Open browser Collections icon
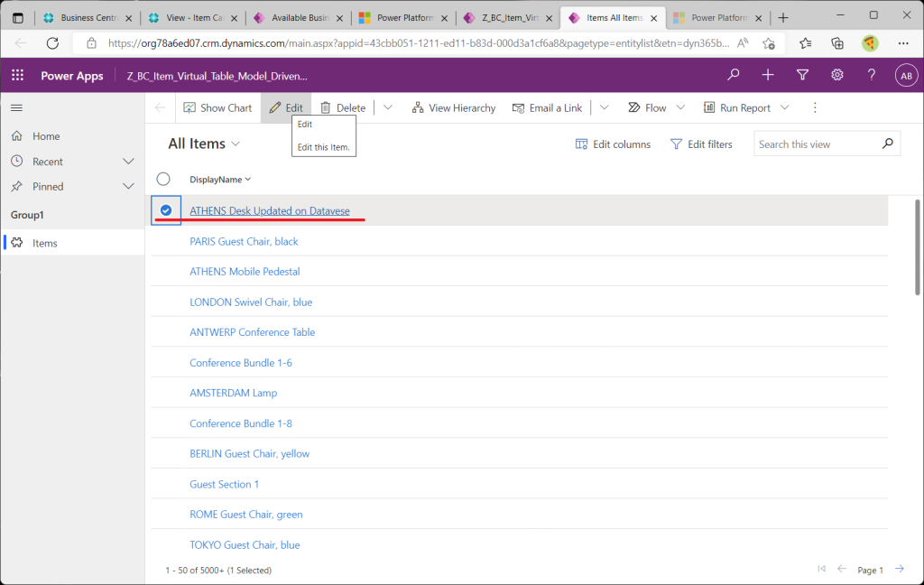 837,43
